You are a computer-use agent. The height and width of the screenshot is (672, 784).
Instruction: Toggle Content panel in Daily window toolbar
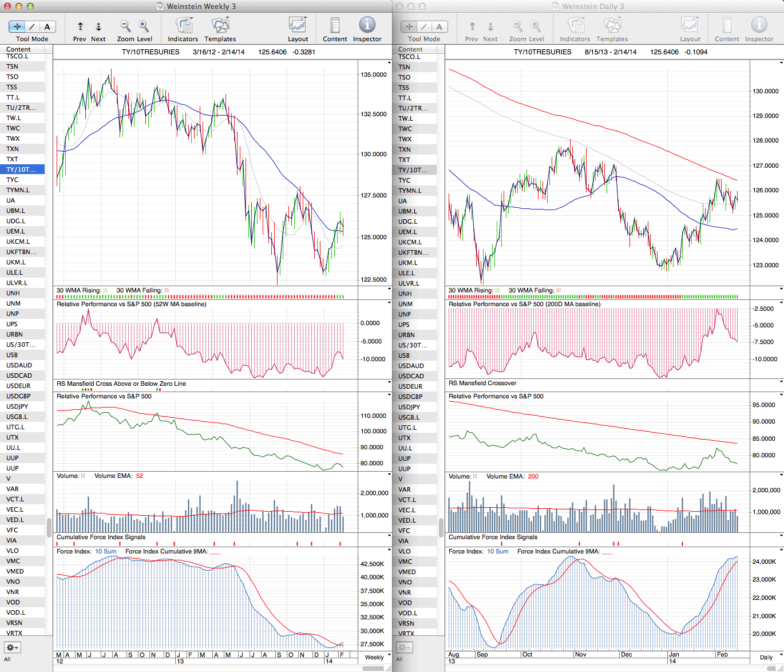727,26
